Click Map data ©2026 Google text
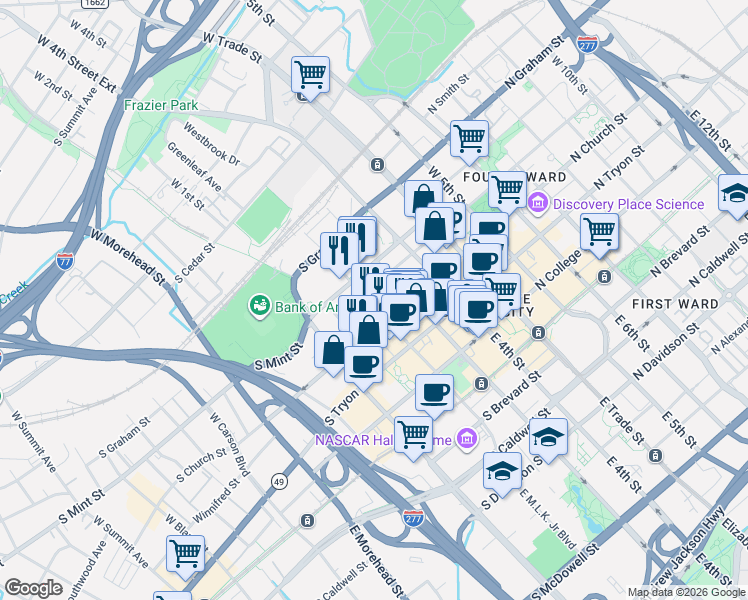 click(x=686, y=593)
